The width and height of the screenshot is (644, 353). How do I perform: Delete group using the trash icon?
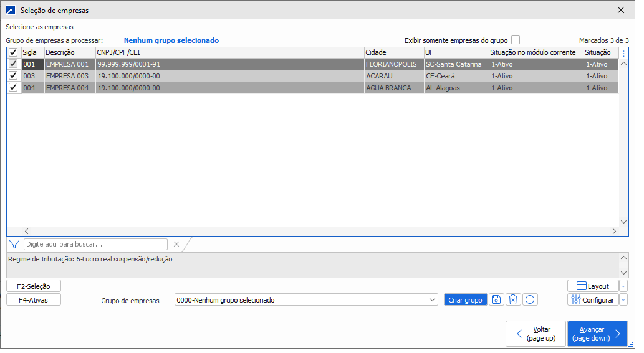pyautogui.click(x=513, y=299)
